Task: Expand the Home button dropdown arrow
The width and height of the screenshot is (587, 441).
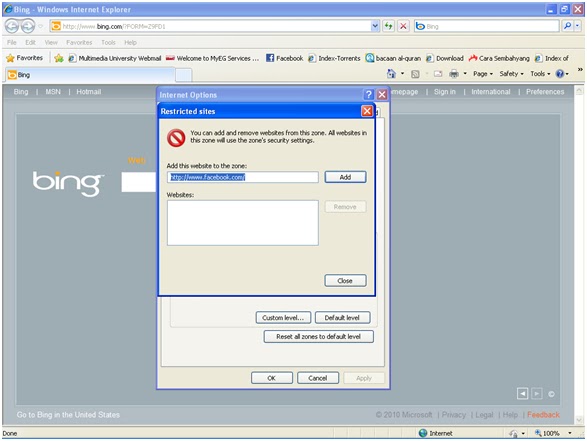Action: click(x=402, y=74)
